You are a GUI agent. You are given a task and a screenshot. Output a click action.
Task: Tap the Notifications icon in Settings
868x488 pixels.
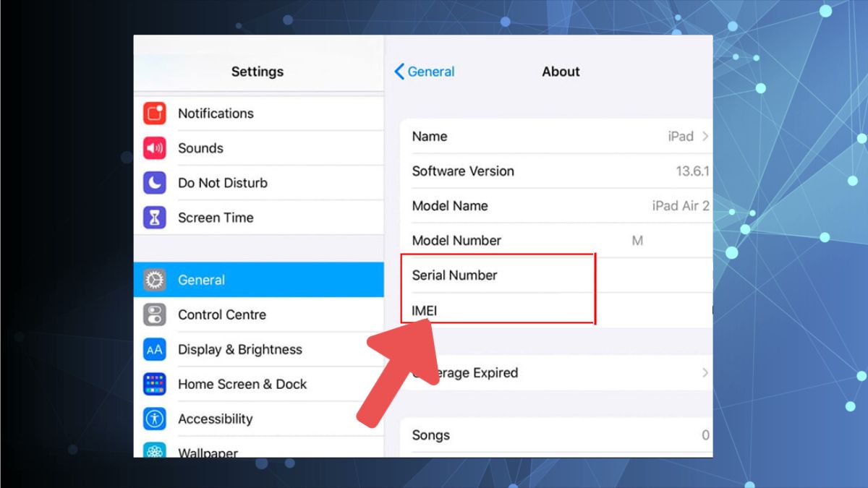tap(155, 114)
